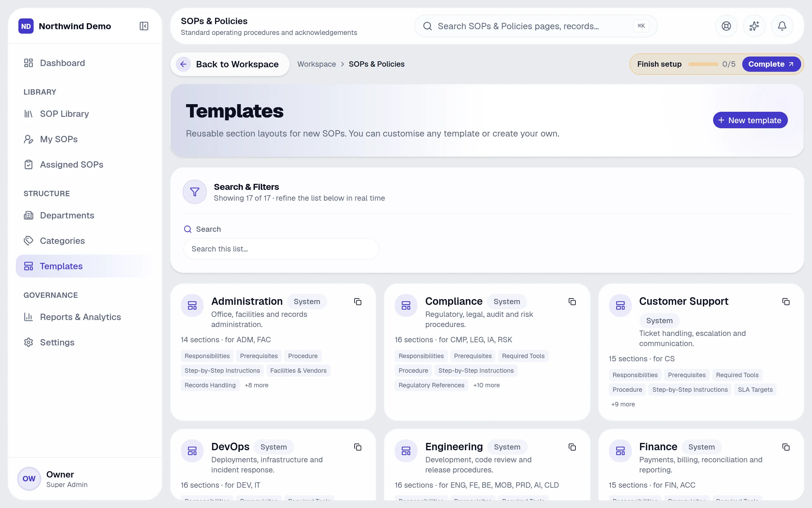812x508 pixels.
Task: Open the Engineering template title
Action: [x=454, y=447]
